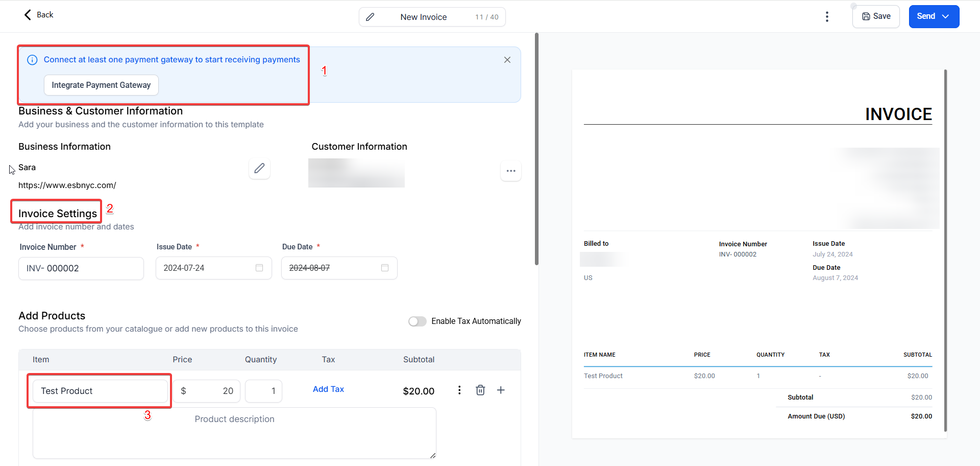Screen dimensions: 980x466
Task: Open the Issue Date calendar picker
Action: coord(259,268)
